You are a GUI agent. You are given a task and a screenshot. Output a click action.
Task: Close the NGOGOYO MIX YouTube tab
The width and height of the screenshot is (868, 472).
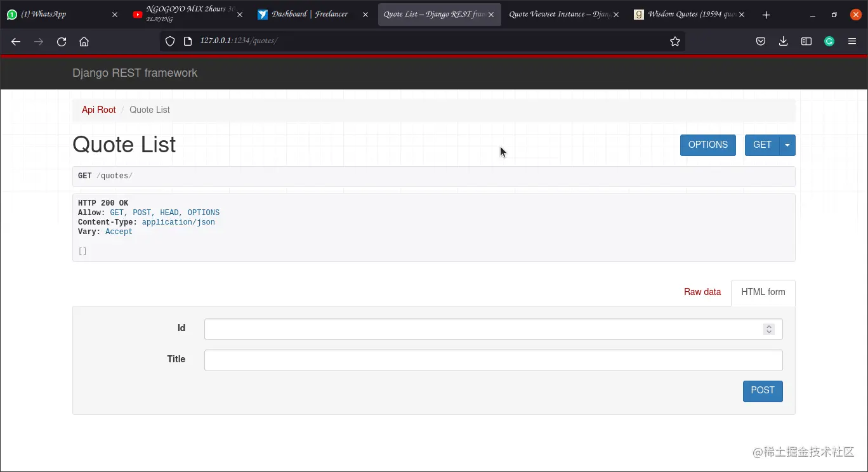(240, 15)
